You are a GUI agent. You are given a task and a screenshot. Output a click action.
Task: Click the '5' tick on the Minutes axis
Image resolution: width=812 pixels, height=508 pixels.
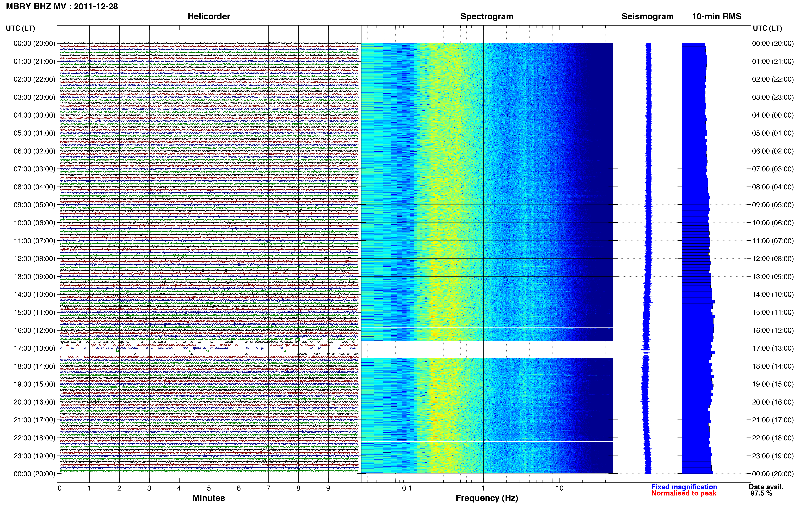209,488
